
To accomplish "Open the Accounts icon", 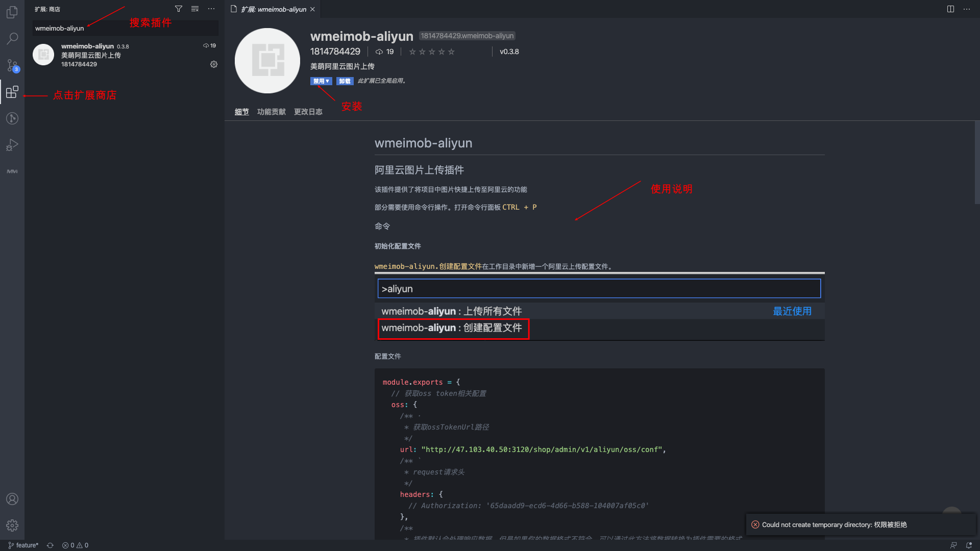I will (x=12, y=499).
